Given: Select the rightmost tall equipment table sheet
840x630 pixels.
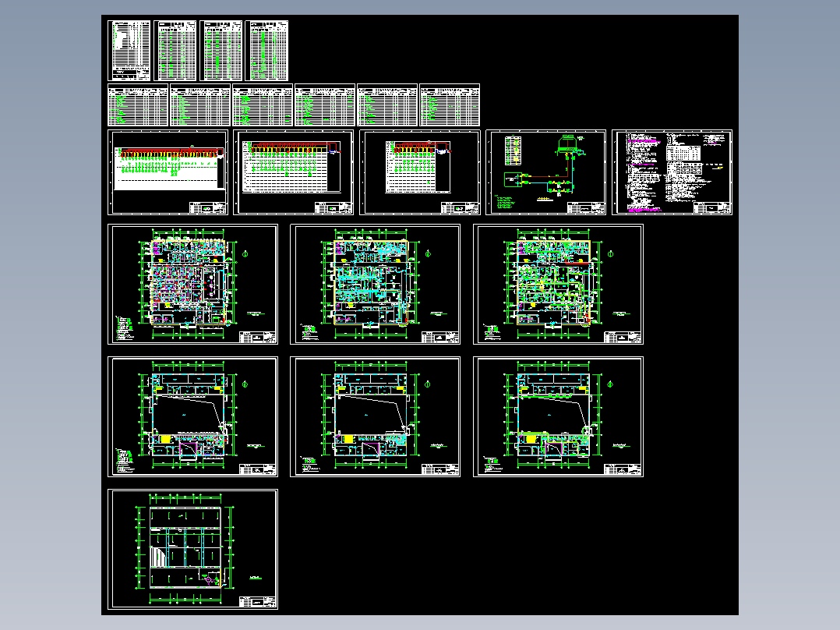Looking at the screenshot, I should tap(266, 51).
